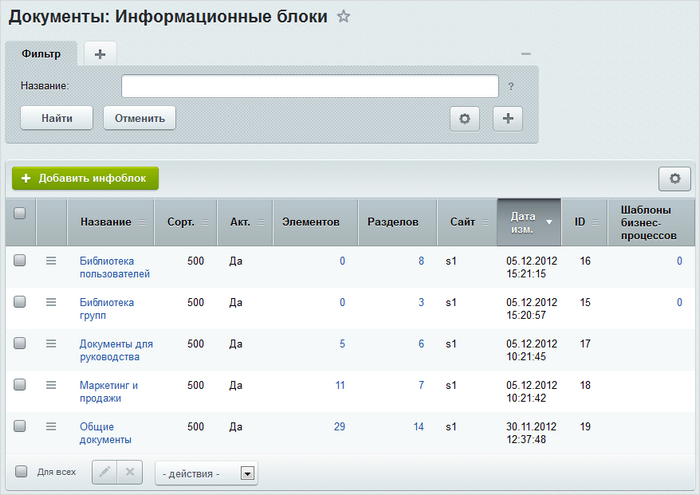This screenshot has height=495, width=700.
Task: Open action menu for Библиотека групп row
Action: click(x=51, y=302)
